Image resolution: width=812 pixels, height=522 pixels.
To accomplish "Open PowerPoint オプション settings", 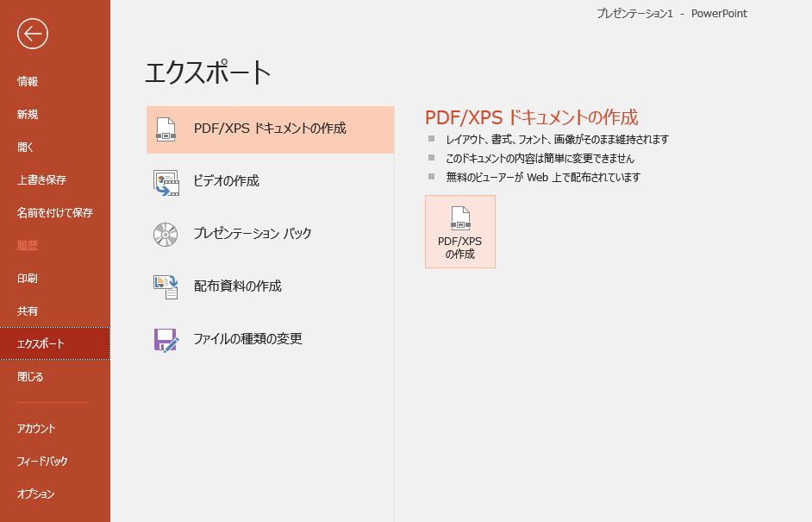I will [36, 494].
